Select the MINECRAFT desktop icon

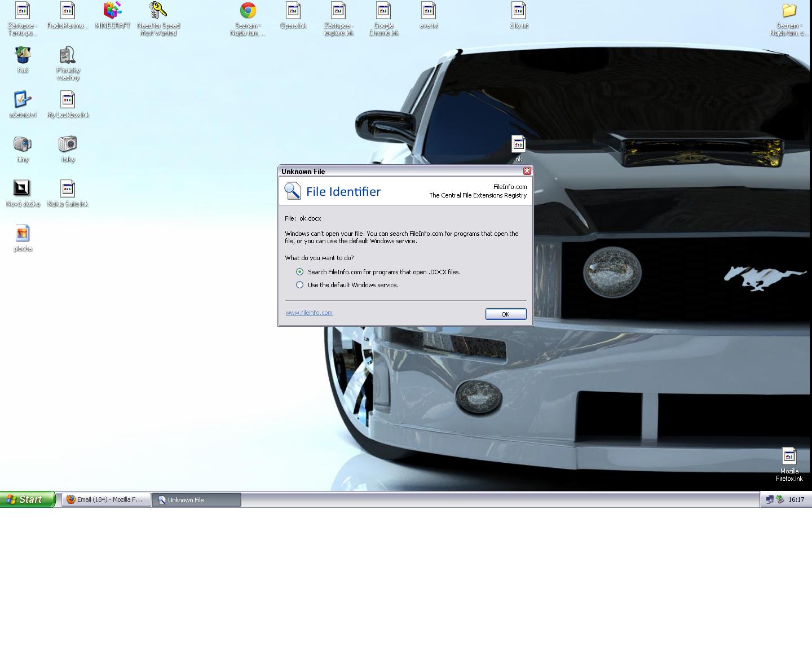coord(112,11)
